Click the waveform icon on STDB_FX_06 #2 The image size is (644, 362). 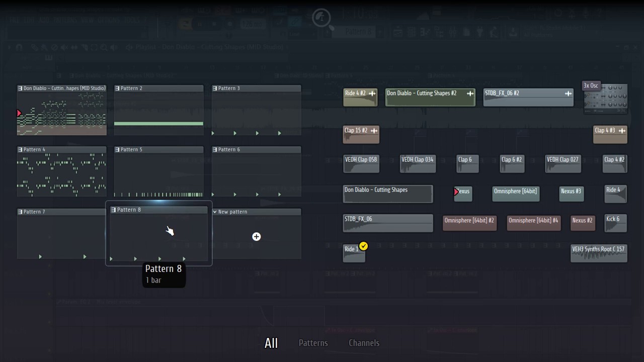568,94
